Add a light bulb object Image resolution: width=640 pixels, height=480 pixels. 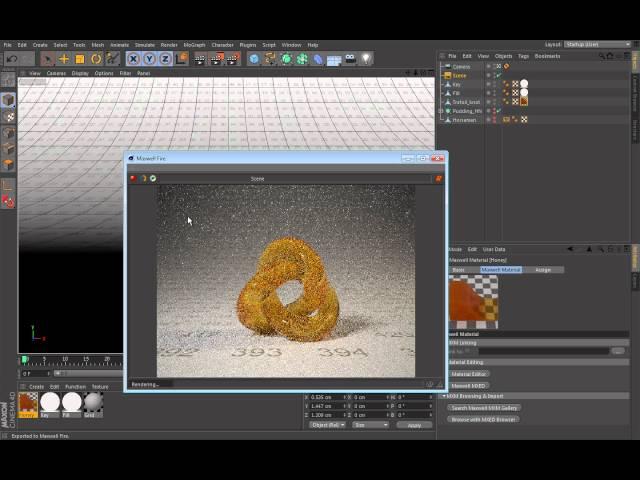pyautogui.click(x=366, y=59)
